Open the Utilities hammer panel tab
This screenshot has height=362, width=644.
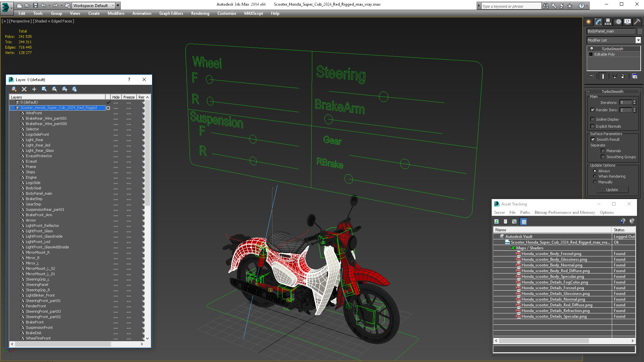pyautogui.click(x=637, y=22)
